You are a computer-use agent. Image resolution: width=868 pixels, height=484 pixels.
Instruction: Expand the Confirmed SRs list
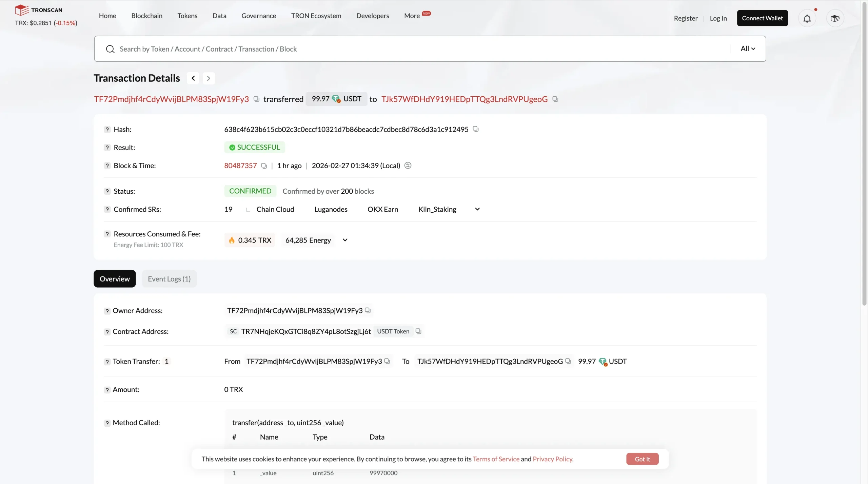[477, 209]
